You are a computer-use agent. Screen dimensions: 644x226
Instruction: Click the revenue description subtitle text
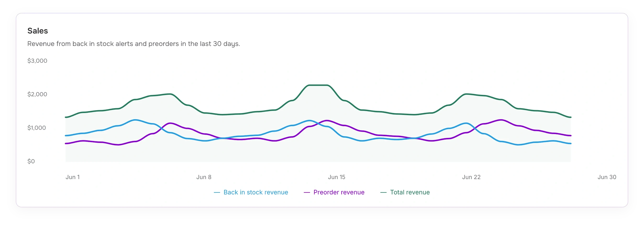pyautogui.click(x=133, y=44)
